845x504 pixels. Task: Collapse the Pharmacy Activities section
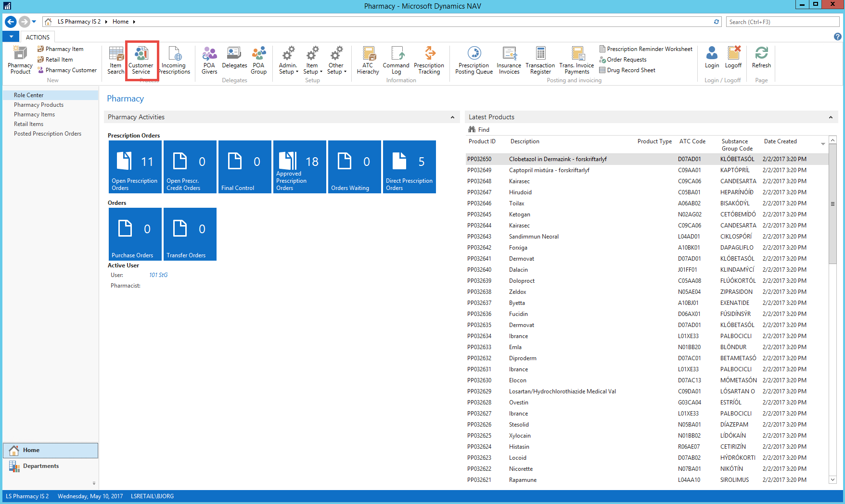click(x=452, y=117)
